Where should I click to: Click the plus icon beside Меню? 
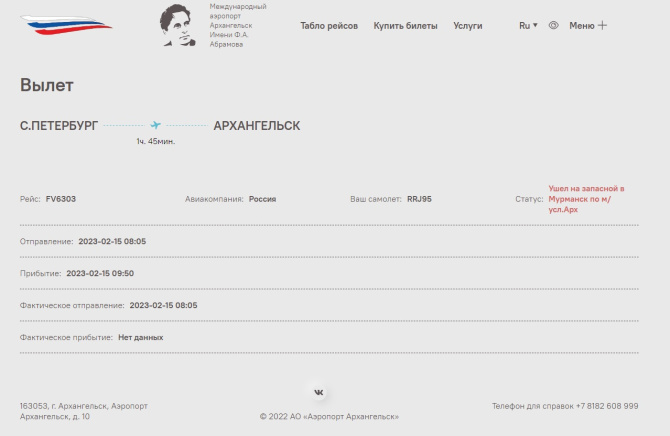click(602, 25)
